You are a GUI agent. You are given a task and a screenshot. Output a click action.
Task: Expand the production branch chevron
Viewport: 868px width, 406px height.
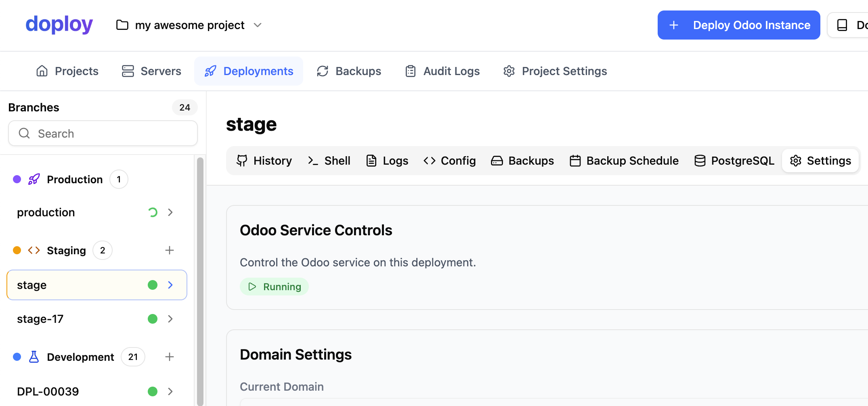170,212
